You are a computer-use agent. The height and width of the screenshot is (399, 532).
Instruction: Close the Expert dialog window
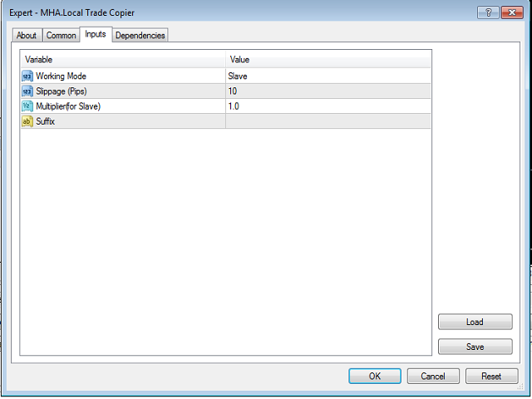(x=512, y=12)
